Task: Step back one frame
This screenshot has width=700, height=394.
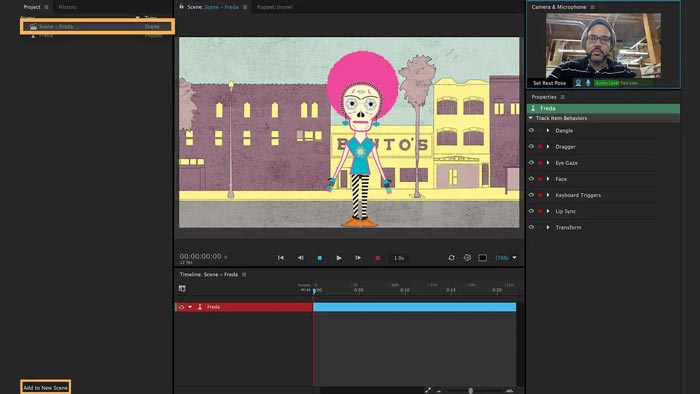Action: tap(300, 258)
